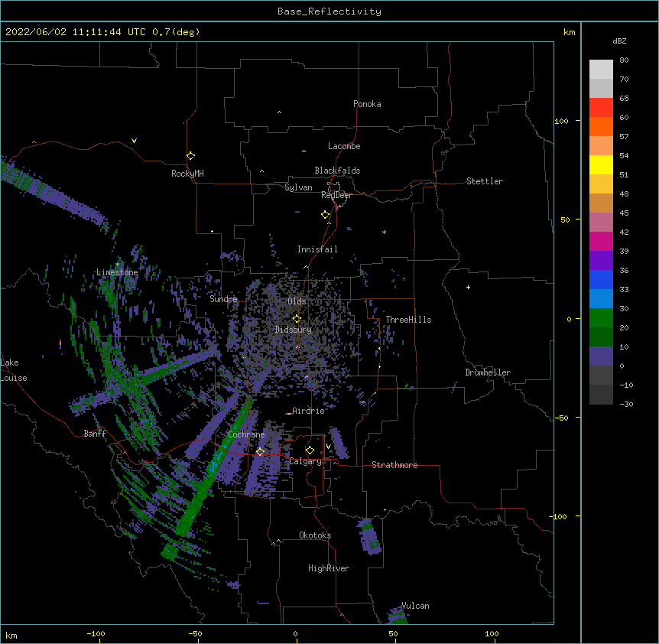The image size is (659, 644).
Task: Click the Lake Louise label
Action: point(13,370)
